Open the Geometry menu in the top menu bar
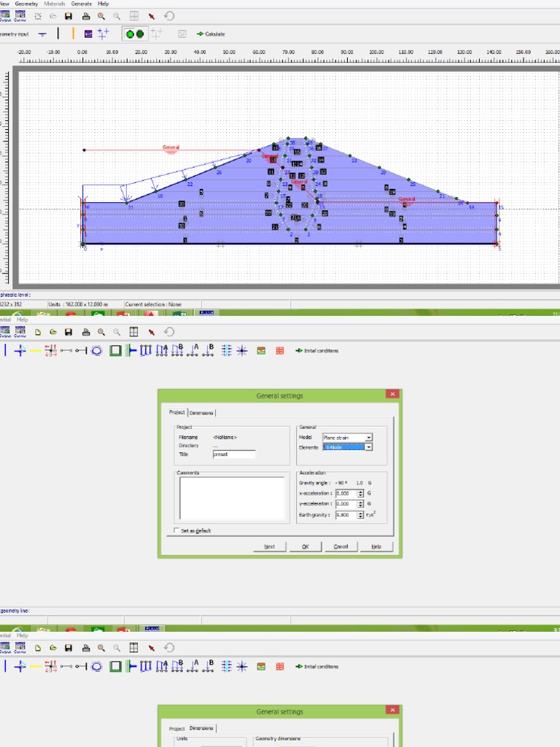Image resolution: width=560 pixels, height=747 pixels. (x=26, y=4)
